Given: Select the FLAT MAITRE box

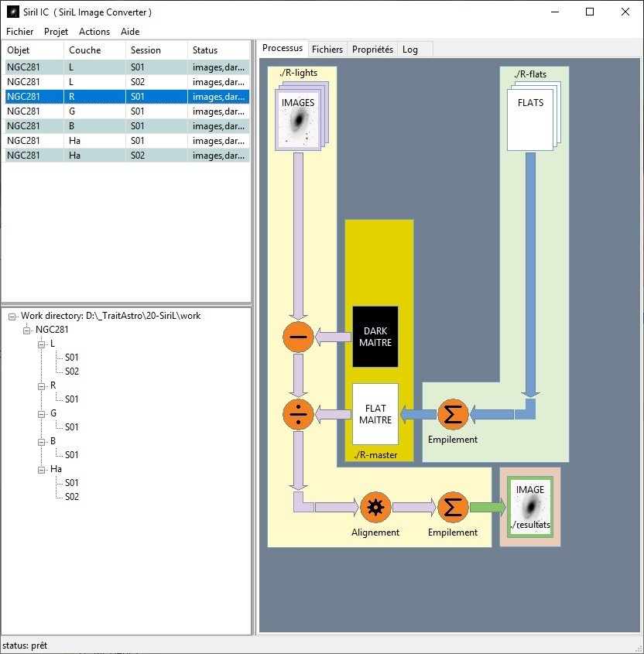Looking at the screenshot, I should pyautogui.click(x=375, y=414).
